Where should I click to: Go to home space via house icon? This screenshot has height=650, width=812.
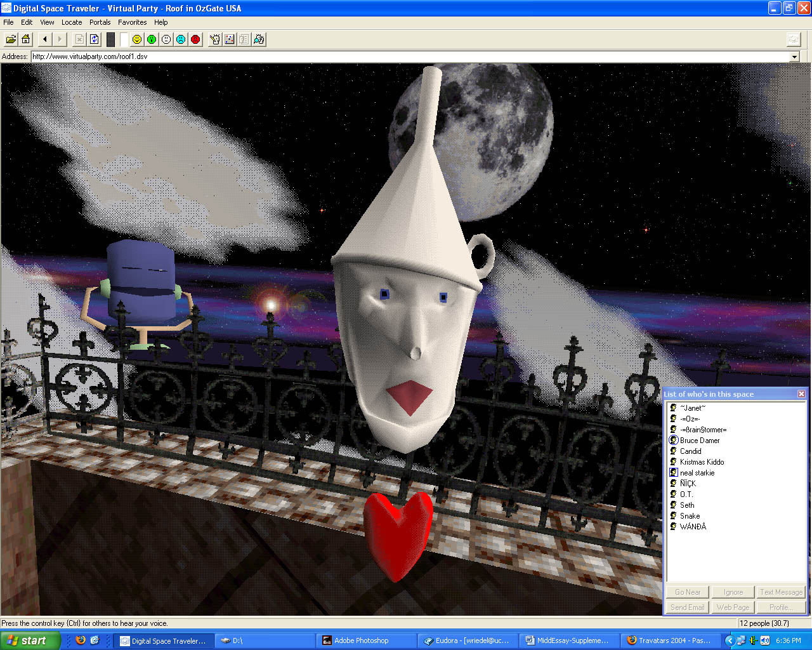tap(25, 39)
